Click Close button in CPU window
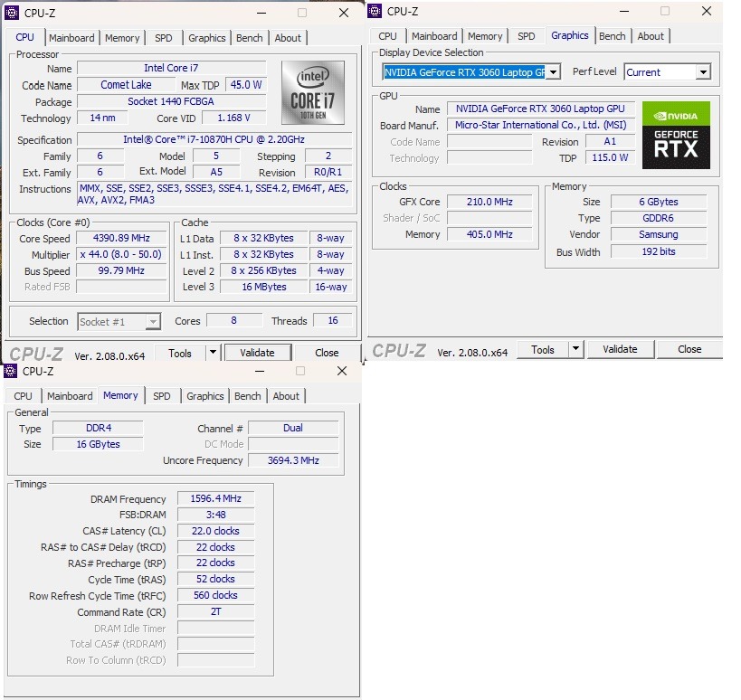The height and width of the screenshot is (700, 741). [x=327, y=353]
